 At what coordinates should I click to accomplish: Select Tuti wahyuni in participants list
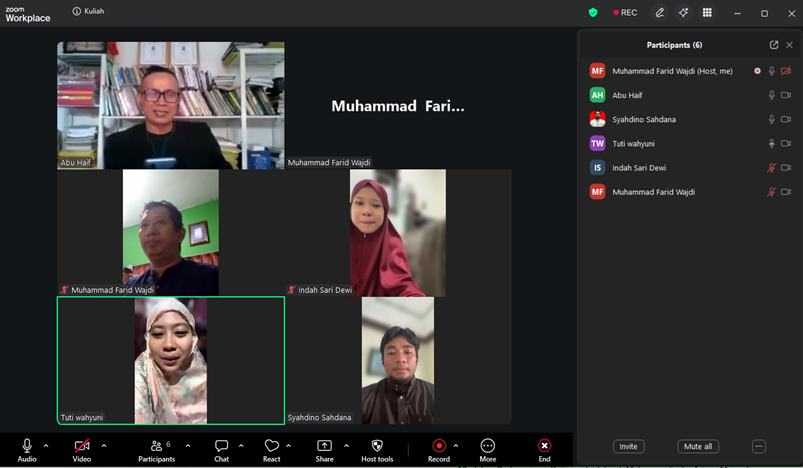pos(690,144)
